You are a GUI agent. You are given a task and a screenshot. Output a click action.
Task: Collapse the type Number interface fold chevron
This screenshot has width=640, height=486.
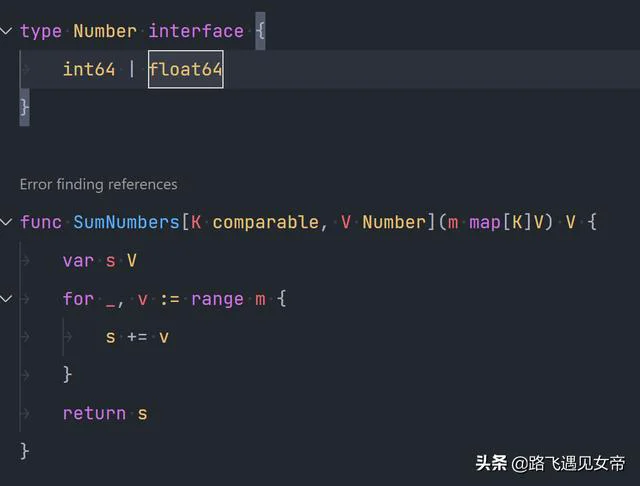[x=6, y=31]
